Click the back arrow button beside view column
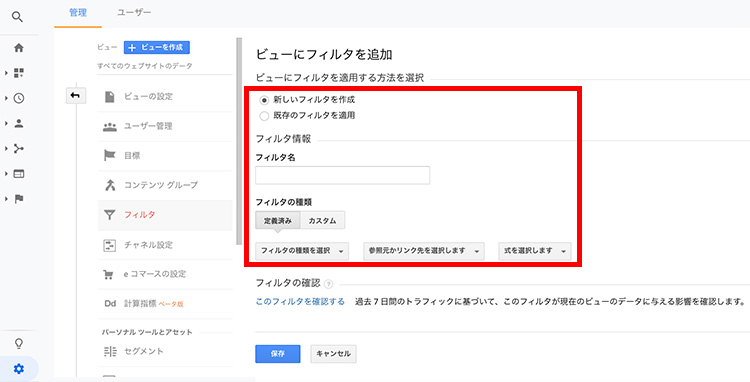The width and height of the screenshot is (750, 382). point(75,96)
